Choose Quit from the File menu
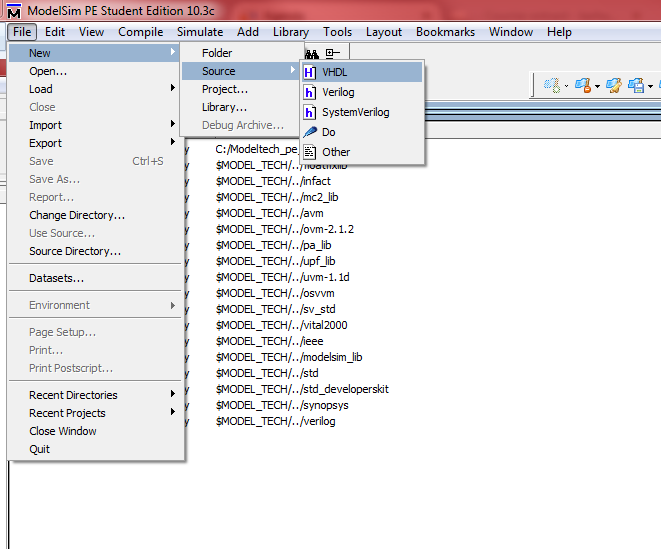Viewport: 661px width, 549px height. pyautogui.click(x=94, y=449)
